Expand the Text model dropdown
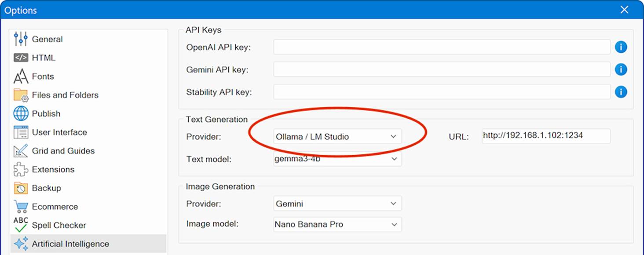 (x=337, y=159)
